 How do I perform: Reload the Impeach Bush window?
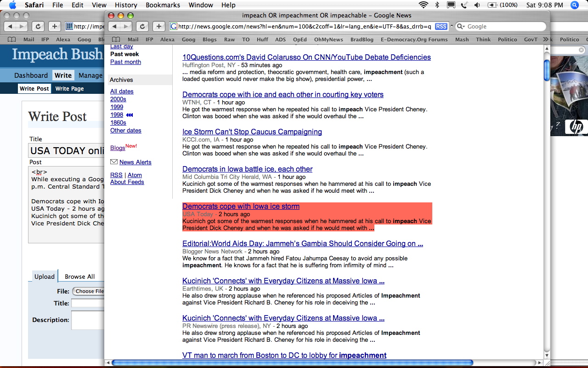tap(38, 26)
